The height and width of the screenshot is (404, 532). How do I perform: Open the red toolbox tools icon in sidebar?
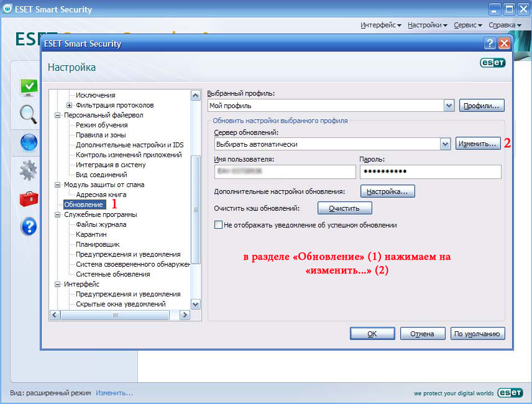point(29,199)
